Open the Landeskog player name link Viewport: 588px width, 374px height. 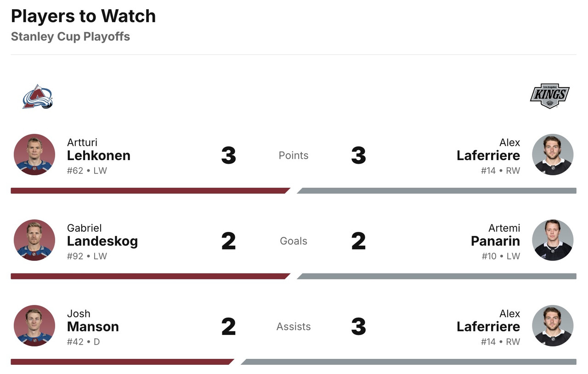(102, 241)
